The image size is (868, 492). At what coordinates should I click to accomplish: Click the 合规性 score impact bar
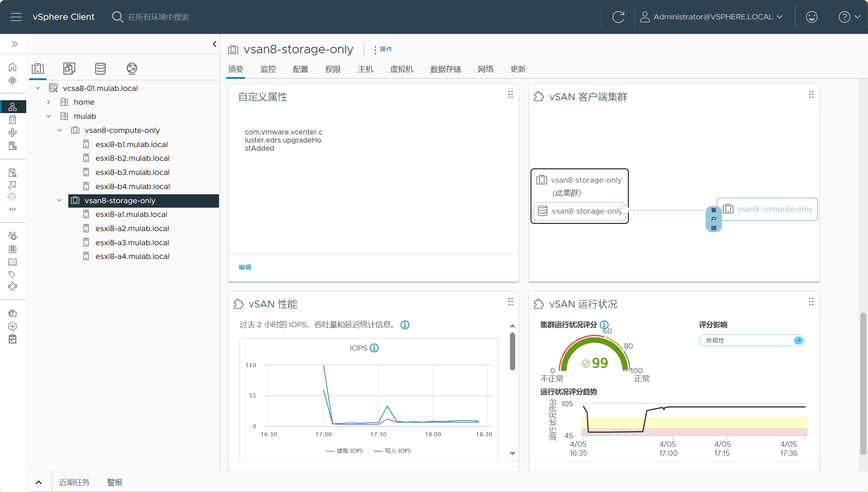[x=752, y=341]
